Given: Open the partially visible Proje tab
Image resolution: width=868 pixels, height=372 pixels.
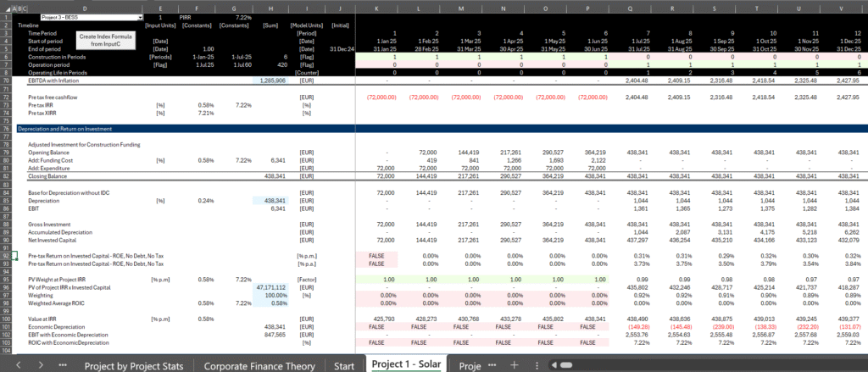Looking at the screenshot, I should point(469,364).
